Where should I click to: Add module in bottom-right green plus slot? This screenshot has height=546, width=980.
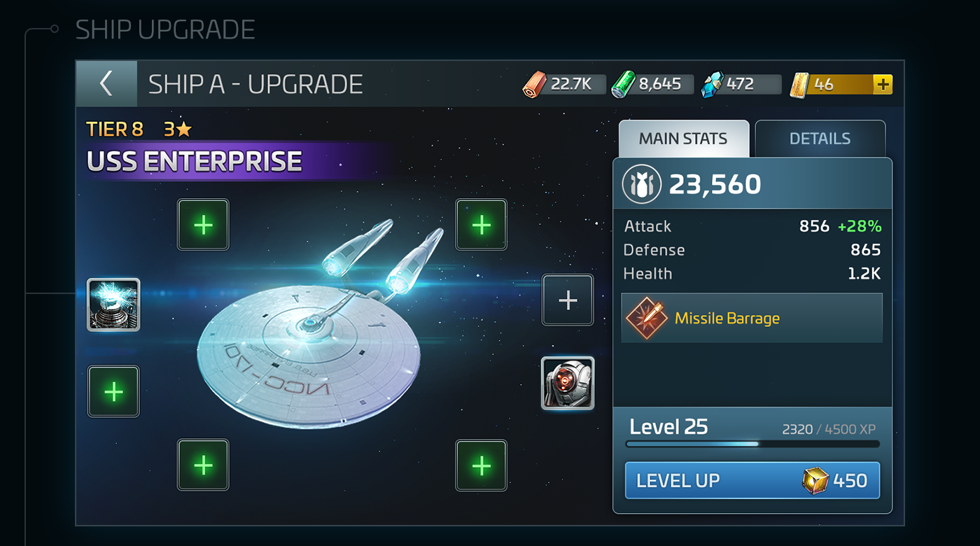pyautogui.click(x=482, y=465)
